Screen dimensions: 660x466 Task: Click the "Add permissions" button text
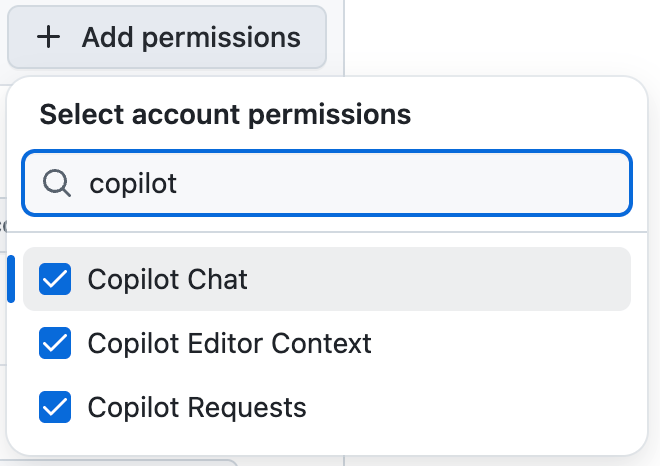click(191, 38)
